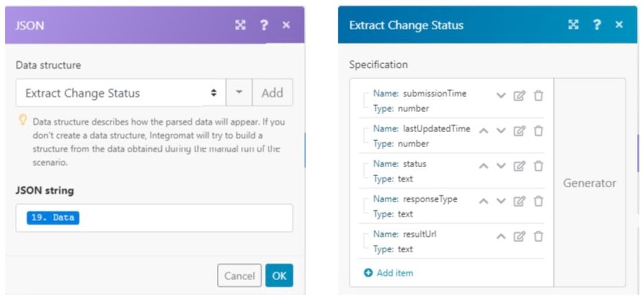This screenshot has height=301, width=644.
Task: Expand the status item details
Action: (365, 170)
